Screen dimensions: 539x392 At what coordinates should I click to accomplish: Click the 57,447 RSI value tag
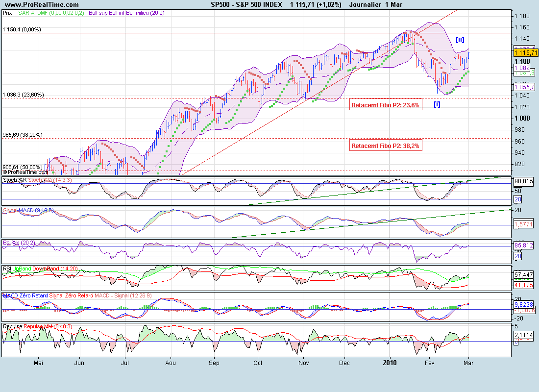pos(523,274)
